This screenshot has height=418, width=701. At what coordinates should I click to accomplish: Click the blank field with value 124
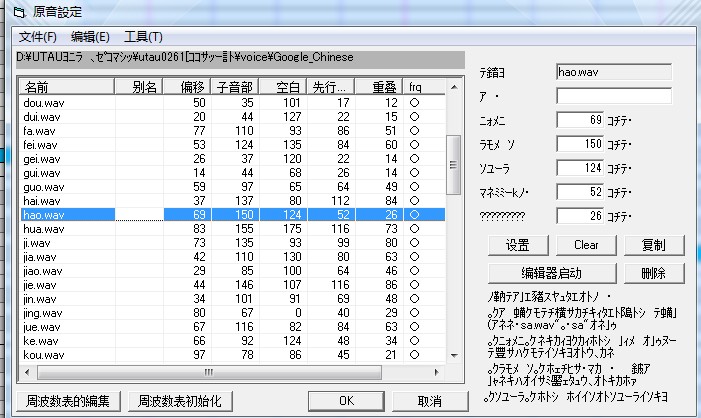pyautogui.click(x=580, y=168)
